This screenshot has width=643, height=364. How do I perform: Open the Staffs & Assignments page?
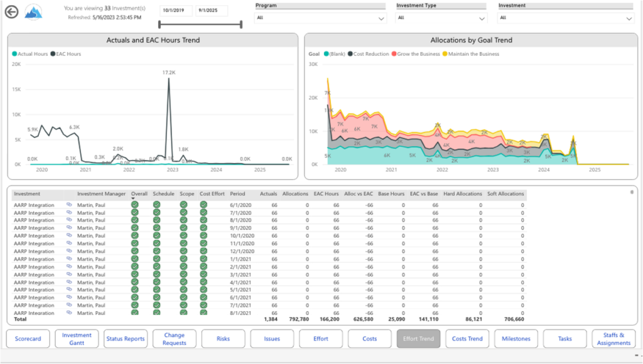(613, 339)
